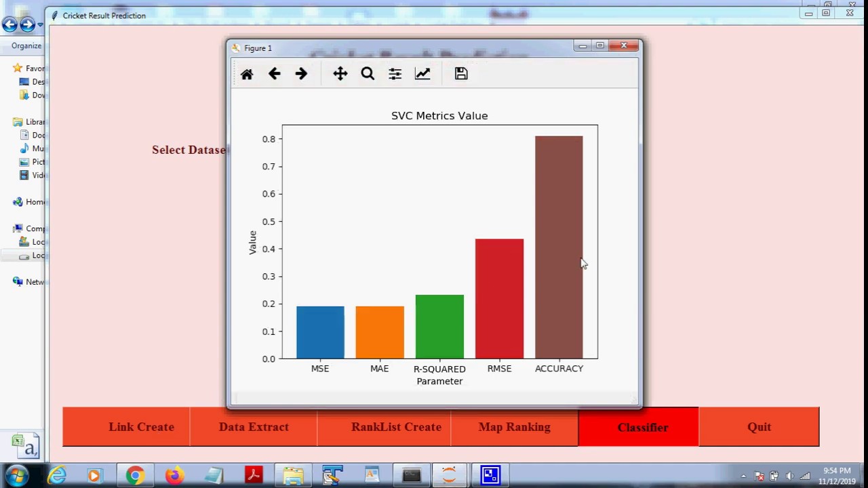Open command prompt window from taskbar

tap(411, 476)
